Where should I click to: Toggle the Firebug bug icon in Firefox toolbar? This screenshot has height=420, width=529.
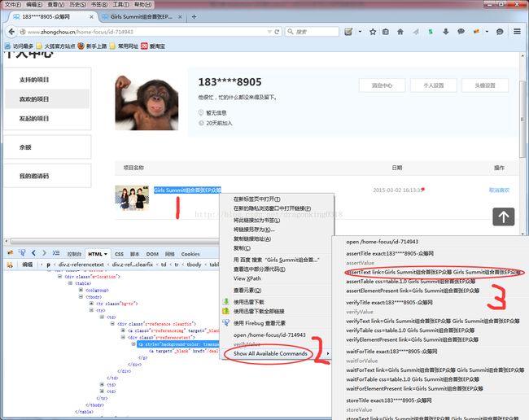point(476,32)
